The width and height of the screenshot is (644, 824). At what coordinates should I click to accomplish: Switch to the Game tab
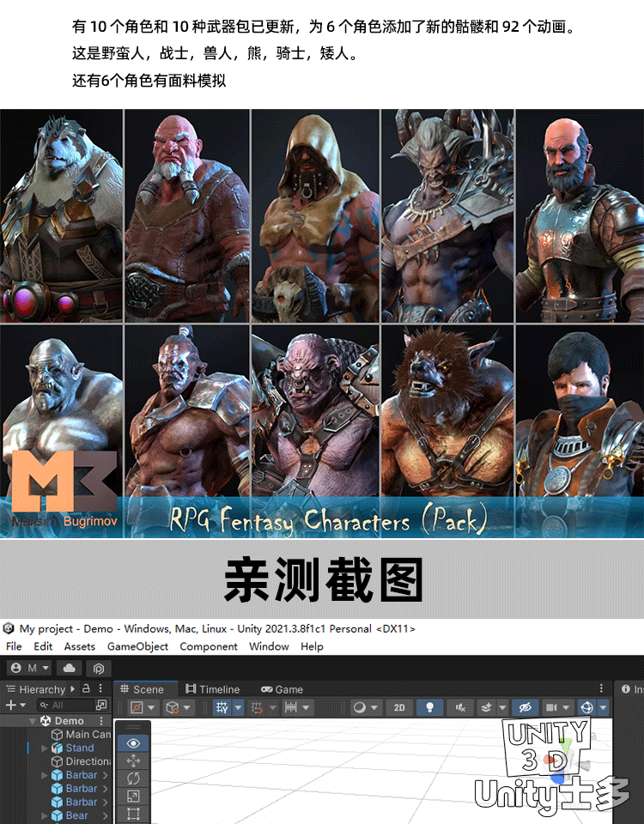(283, 689)
